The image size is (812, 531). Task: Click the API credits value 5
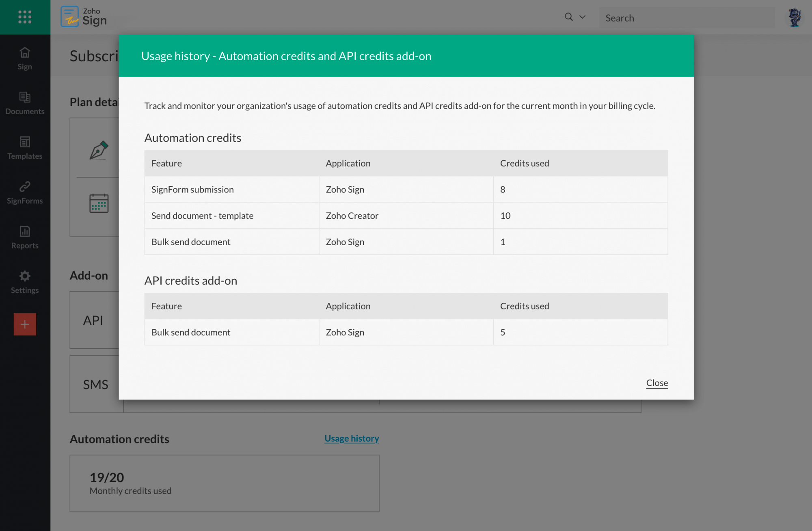503,332
